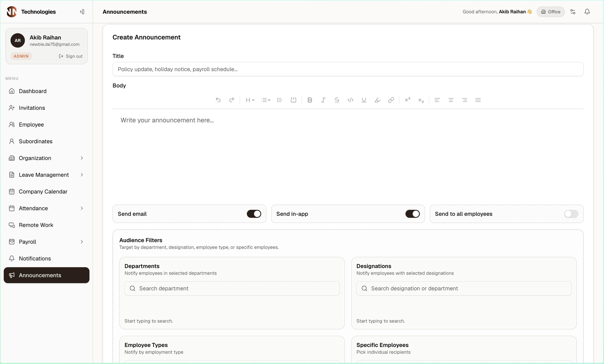Click the 'Employee Types' heading
Screen dimensions: 604x364
[146, 345]
